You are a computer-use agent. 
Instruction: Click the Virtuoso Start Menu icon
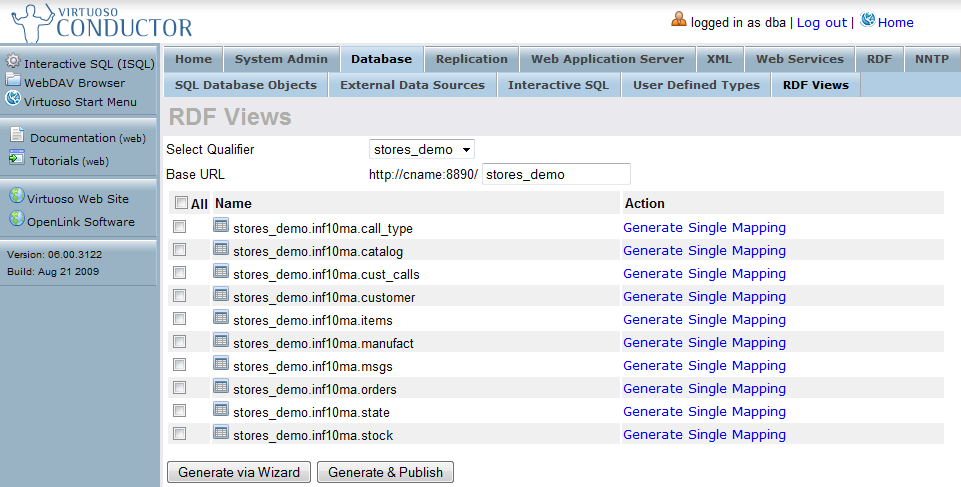coord(13,100)
